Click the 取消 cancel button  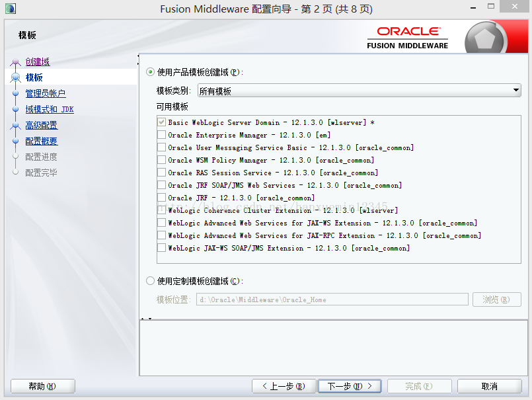(489, 386)
